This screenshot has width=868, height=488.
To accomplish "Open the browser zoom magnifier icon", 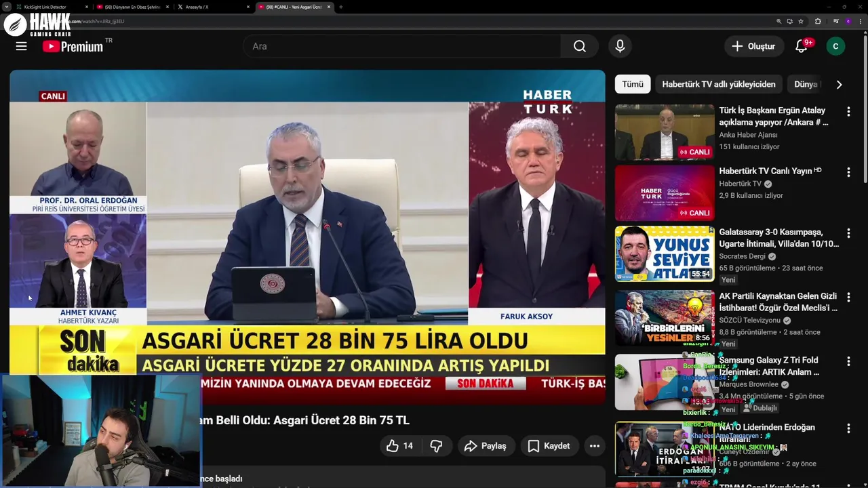I will click(779, 21).
